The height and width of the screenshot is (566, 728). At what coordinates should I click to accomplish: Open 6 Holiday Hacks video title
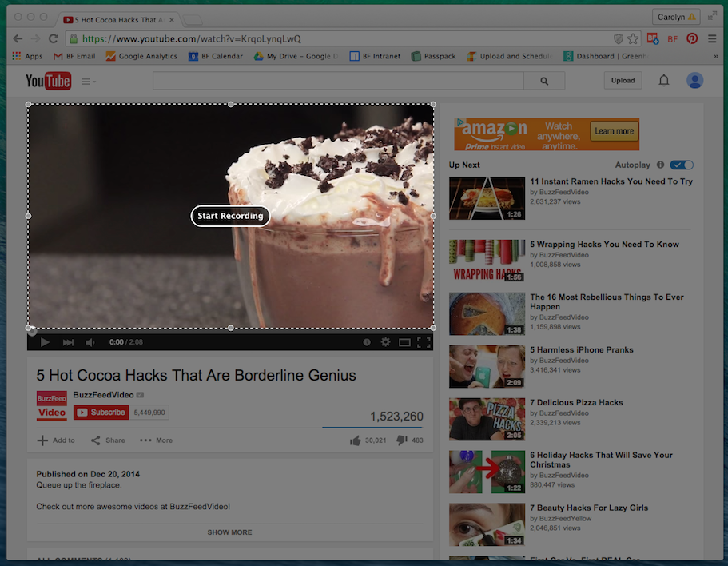coord(601,460)
